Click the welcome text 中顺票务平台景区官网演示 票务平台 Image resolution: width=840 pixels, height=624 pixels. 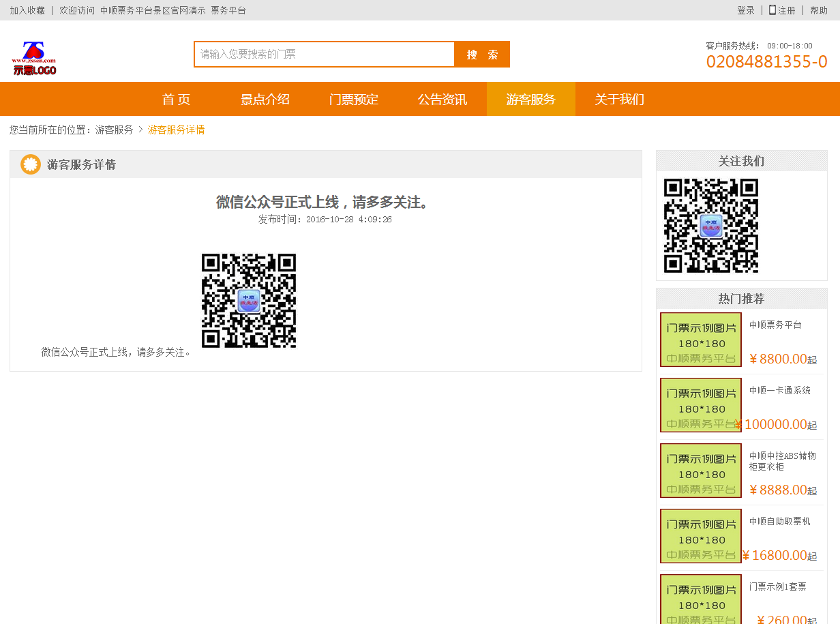[173, 10]
